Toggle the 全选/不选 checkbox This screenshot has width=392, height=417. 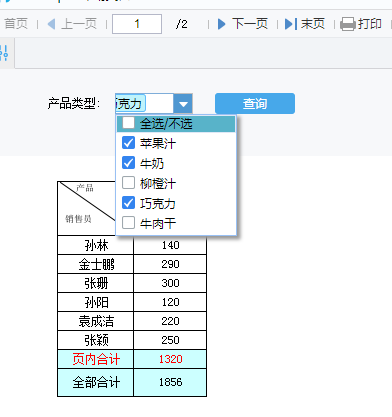pyautogui.click(x=128, y=123)
